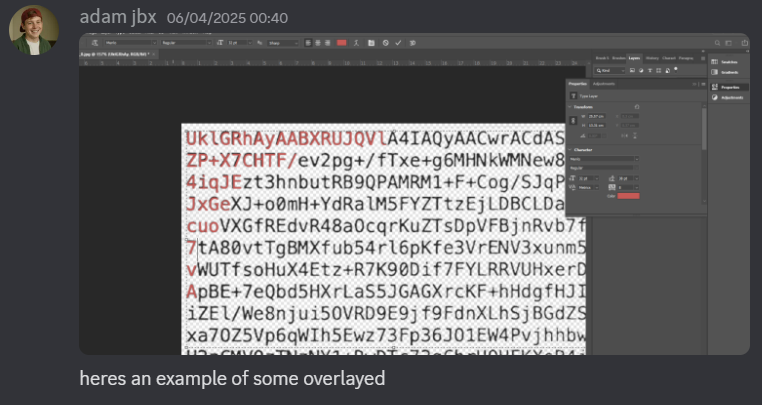Click the search icon in Photoshop's options bar

pos(717,43)
